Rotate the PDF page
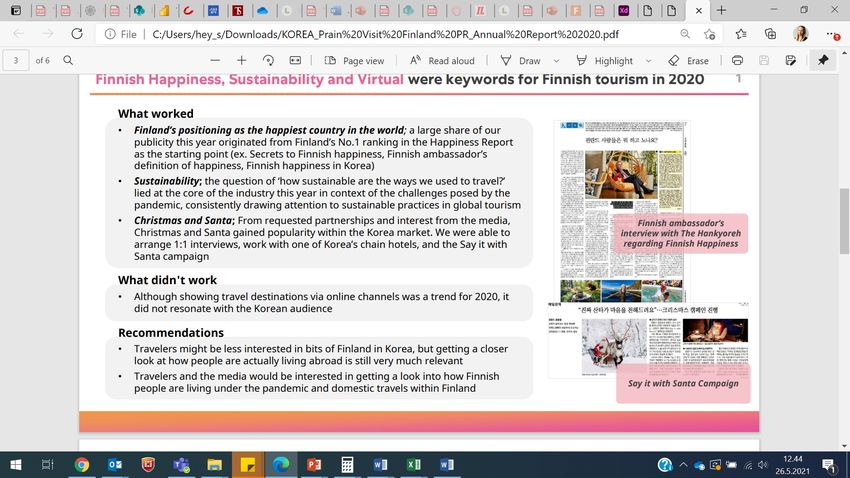This screenshot has height=478, width=850. point(268,60)
